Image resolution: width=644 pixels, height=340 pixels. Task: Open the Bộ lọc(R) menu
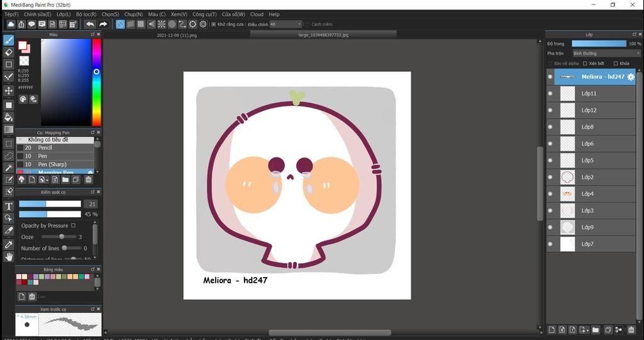pyautogui.click(x=86, y=14)
